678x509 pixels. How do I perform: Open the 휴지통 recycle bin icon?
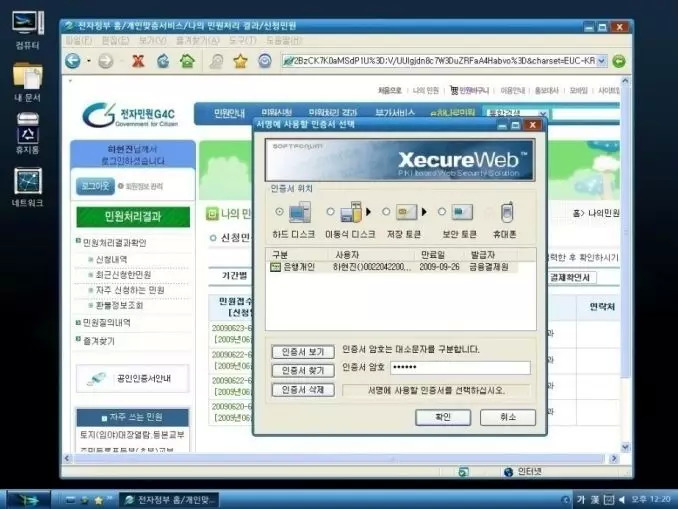tap(28, 134)
